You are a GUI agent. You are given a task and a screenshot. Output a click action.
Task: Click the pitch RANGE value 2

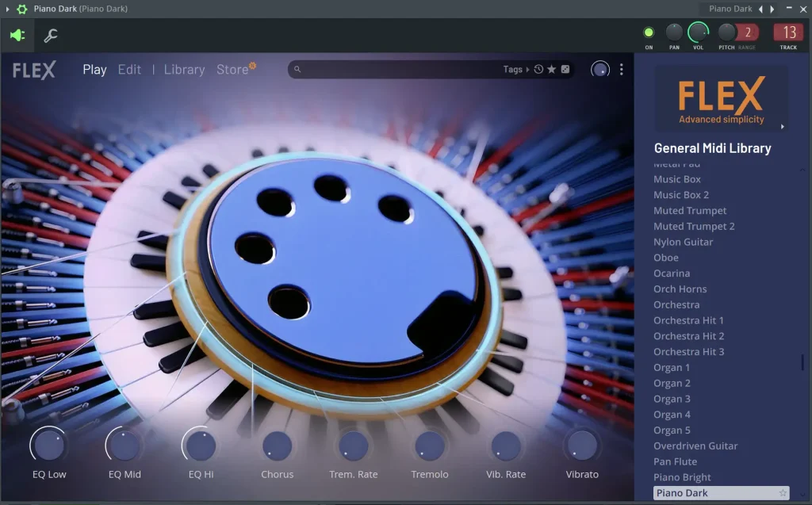(748, 33)
